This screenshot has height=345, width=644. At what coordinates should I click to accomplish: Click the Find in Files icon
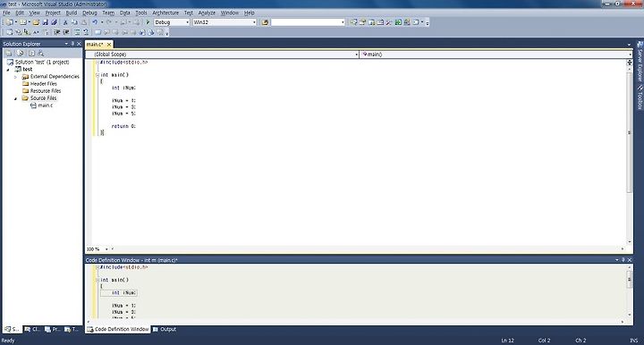click(265, 22)
